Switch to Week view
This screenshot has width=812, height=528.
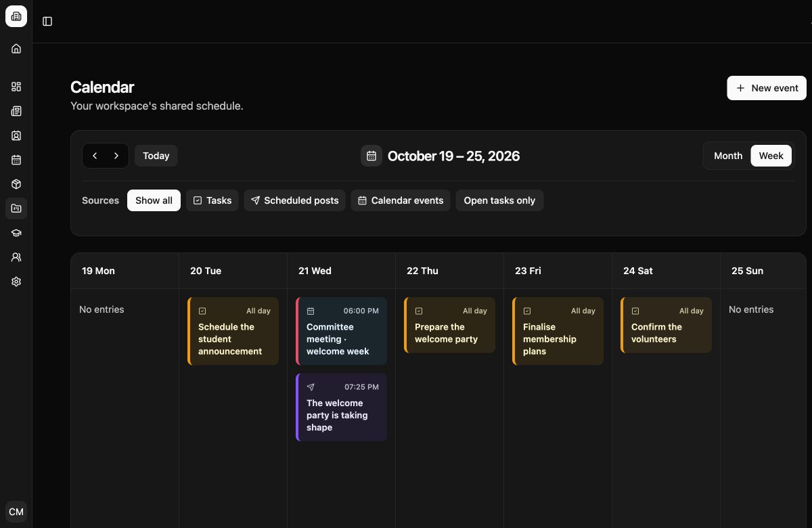tap(771, 156)
